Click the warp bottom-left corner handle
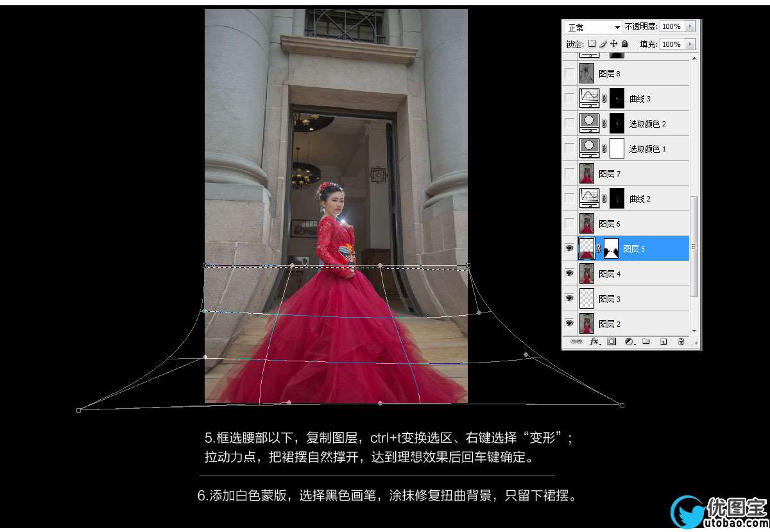The height and width of the screenshot is (532, 770). coord(78,409)
